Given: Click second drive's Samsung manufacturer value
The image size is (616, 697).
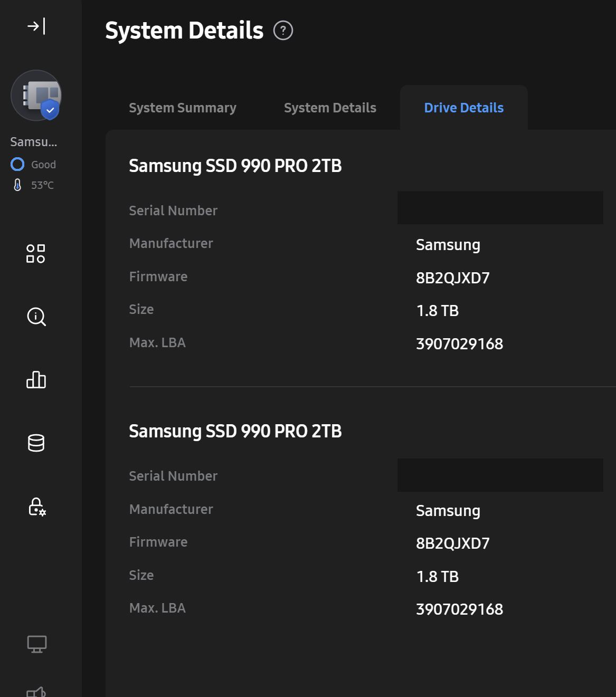Looking at the screenshot, I should click(448, 511).
